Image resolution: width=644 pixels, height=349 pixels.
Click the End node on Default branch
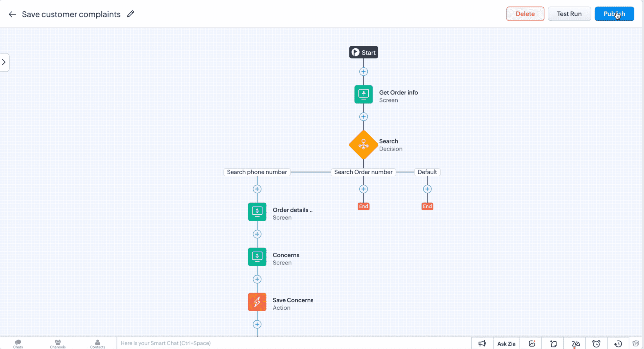pyautogui.click(x=427, y=206)
